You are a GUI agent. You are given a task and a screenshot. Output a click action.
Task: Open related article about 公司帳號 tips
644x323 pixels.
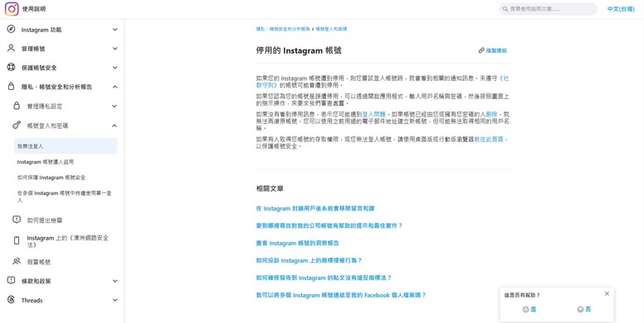tap(329, 226)
